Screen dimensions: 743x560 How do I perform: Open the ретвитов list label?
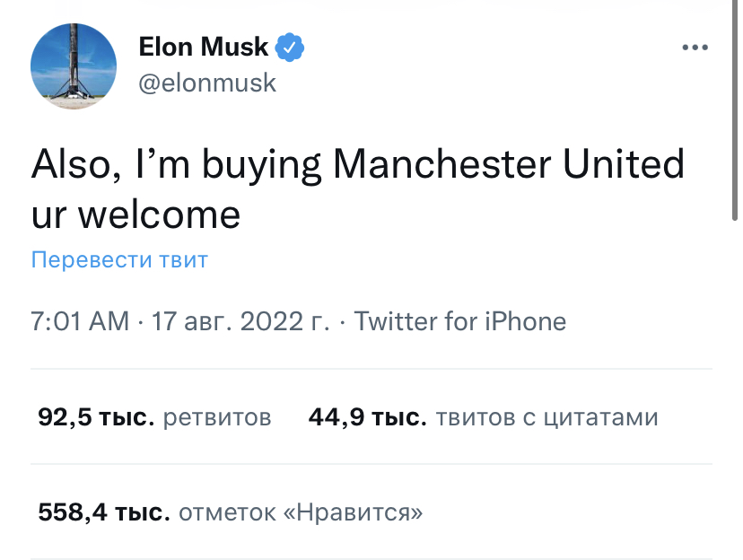(218, 417)
